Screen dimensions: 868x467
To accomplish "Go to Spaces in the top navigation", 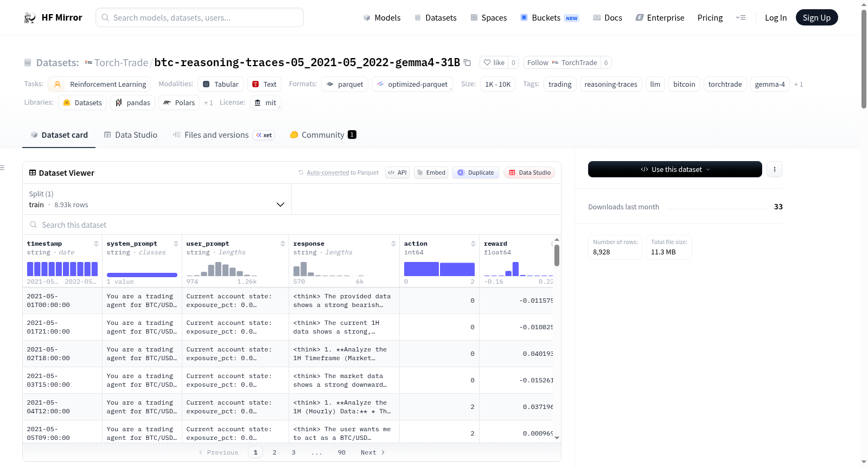I will pyautogui.click(x=488, y=18).
